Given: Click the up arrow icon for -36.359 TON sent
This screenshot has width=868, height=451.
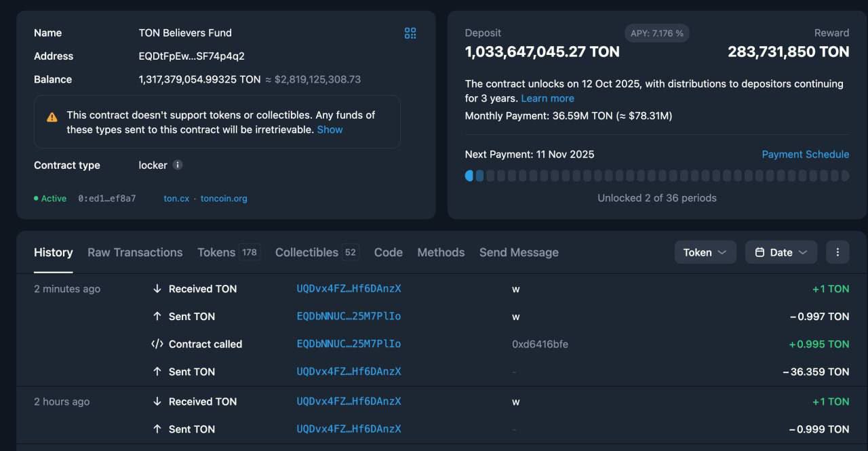Looking at the screenshot, I should [157, 372].
